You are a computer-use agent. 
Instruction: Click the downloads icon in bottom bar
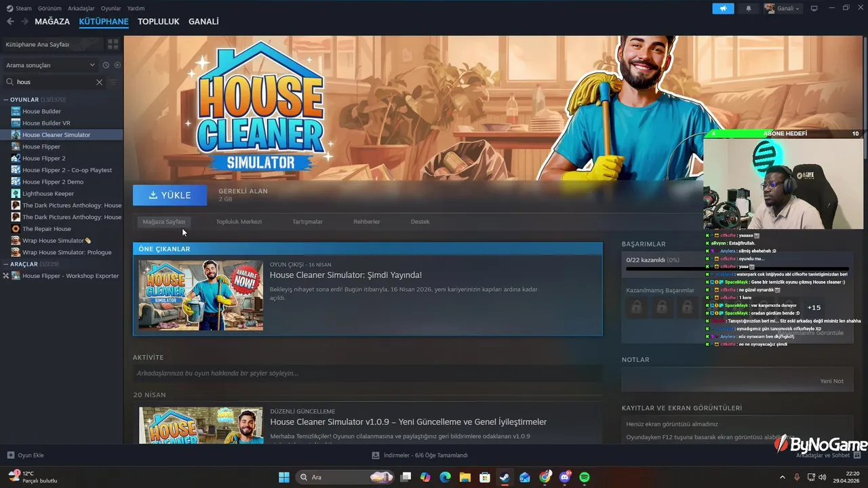pyautogui.click(x=376, y=455)
